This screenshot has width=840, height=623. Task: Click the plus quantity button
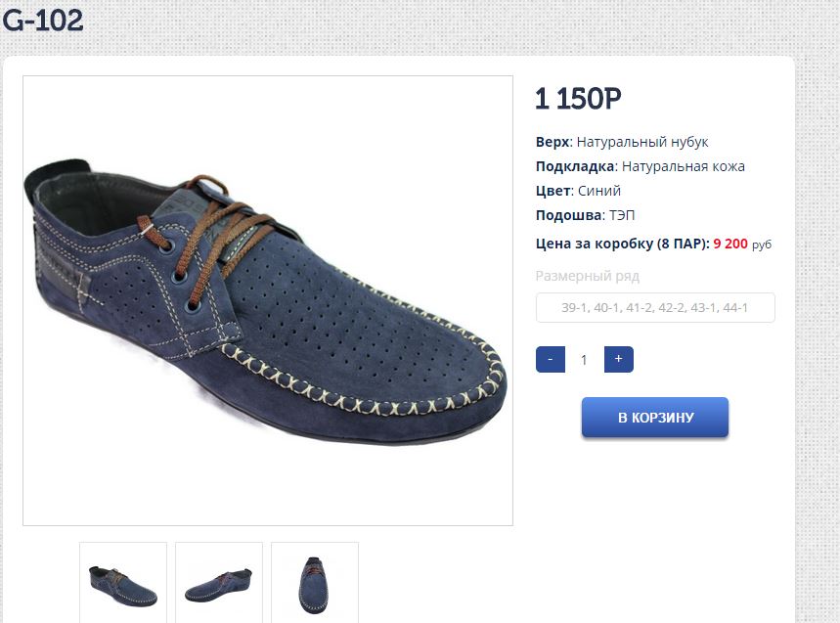pyautogui.click(x=618, y=360)
